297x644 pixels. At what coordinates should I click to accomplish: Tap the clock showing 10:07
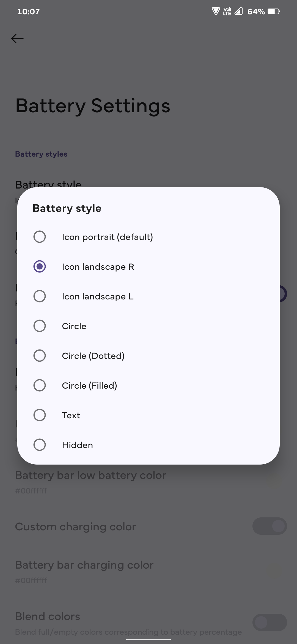tap(28, 12)
